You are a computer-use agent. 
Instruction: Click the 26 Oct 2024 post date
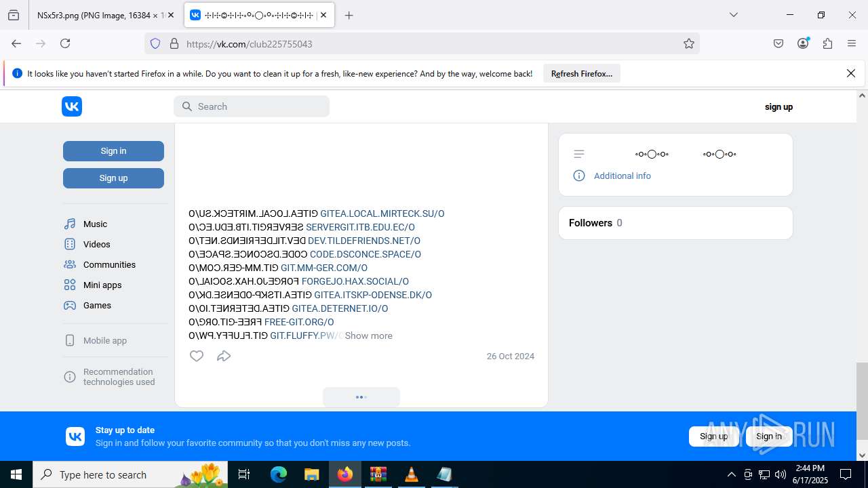click(511, 356)
